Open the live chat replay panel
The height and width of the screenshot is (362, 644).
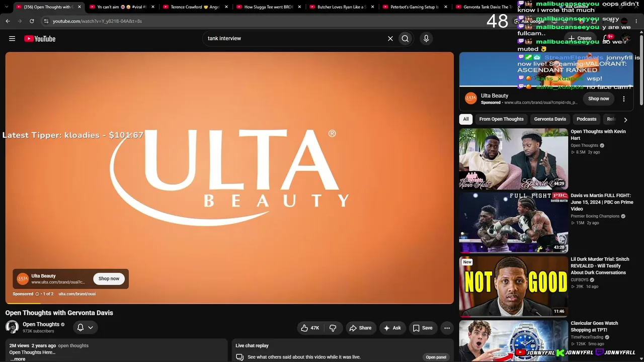(436, 357)
